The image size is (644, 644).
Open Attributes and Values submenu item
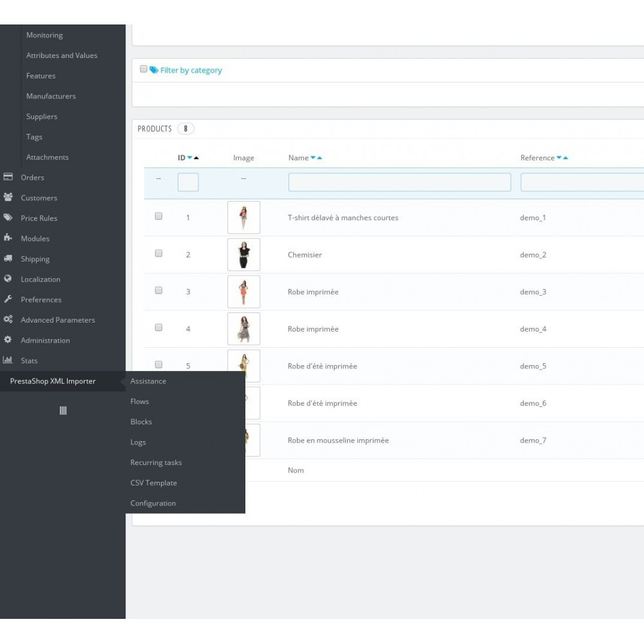[62, 55]
